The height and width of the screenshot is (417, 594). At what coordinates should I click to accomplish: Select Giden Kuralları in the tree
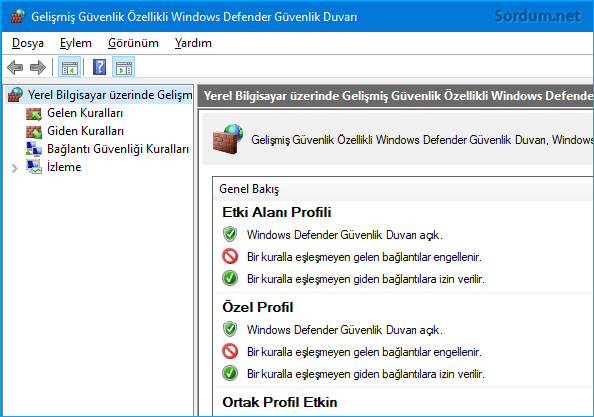pos(85,131)
